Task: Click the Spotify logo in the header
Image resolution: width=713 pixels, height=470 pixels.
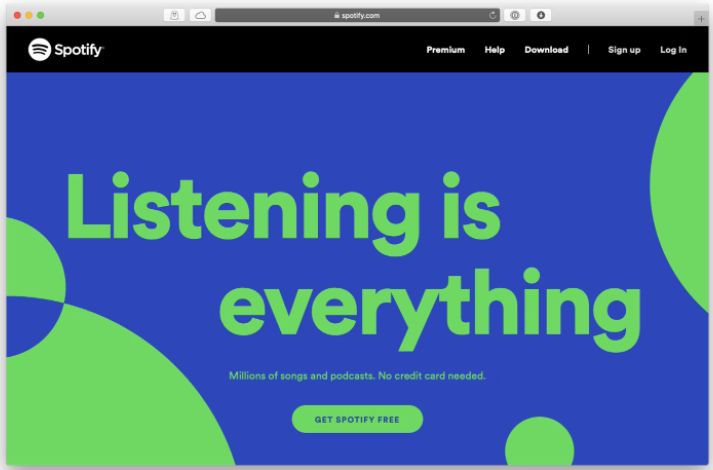Action: click(66, 50)
